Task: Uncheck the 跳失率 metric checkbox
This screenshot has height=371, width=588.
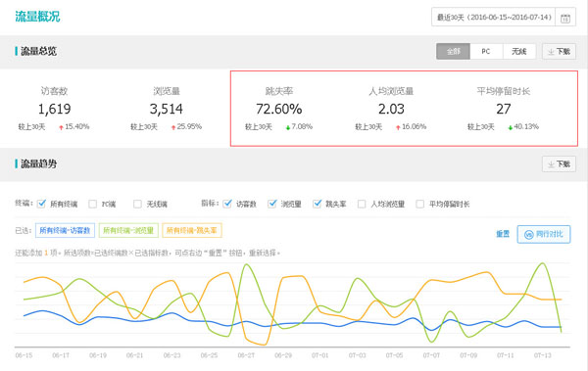Action: pos(318,204)
